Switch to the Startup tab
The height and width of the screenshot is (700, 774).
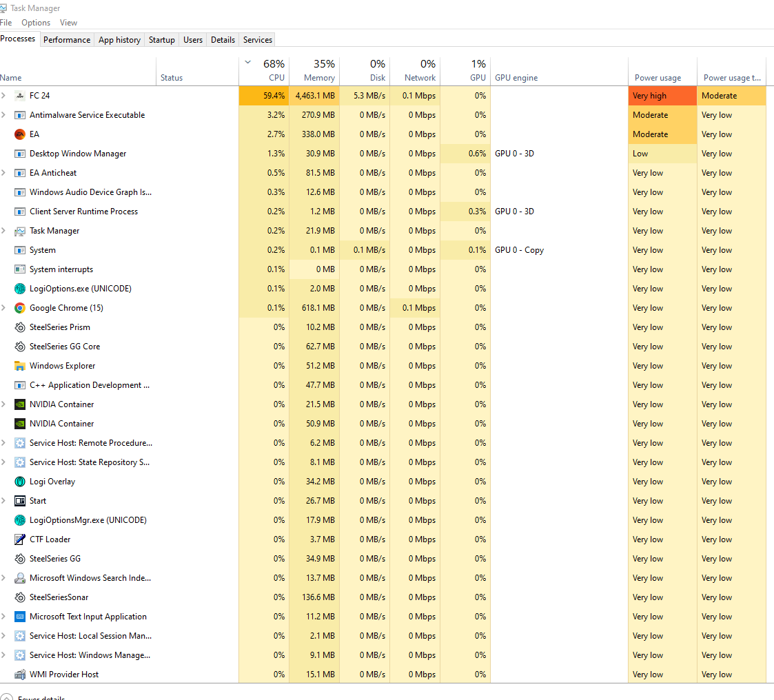(x=162, y=40)
